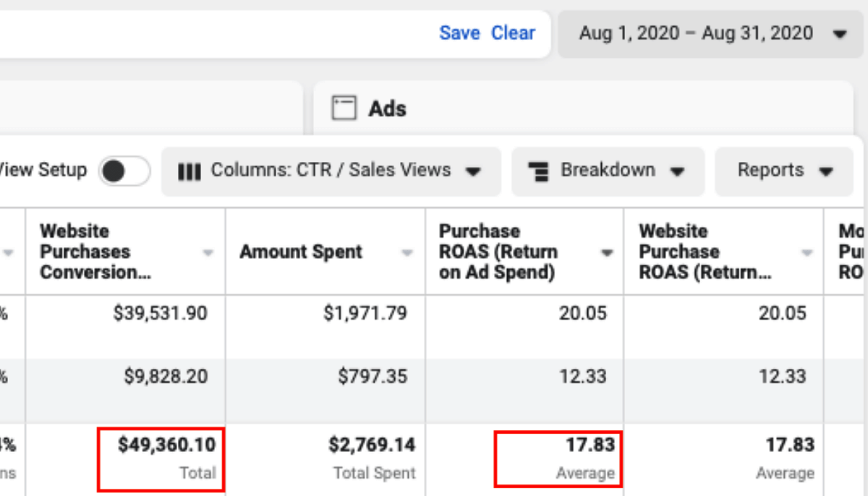The height and width of the screenshot is (496, 868).
Task: Click the Clear link
Action: pos(513,33)
